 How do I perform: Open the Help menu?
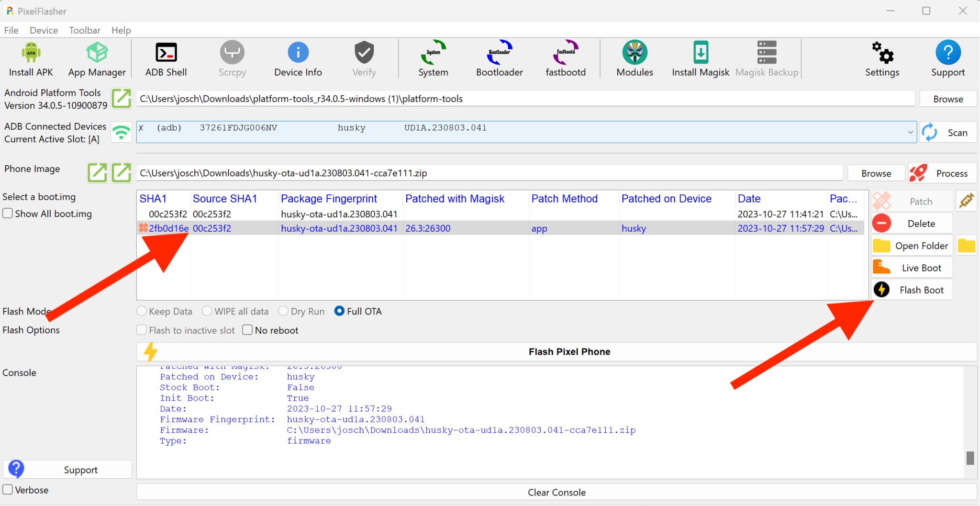pos(121,30)
